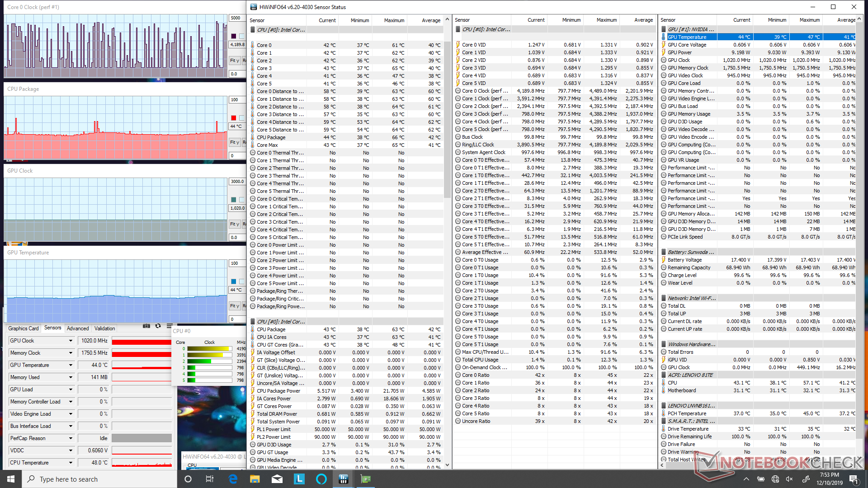The image size is (868, 488).
Task: Expand the Memory Controller Load dropdown
Action: [x=71, y=402]
